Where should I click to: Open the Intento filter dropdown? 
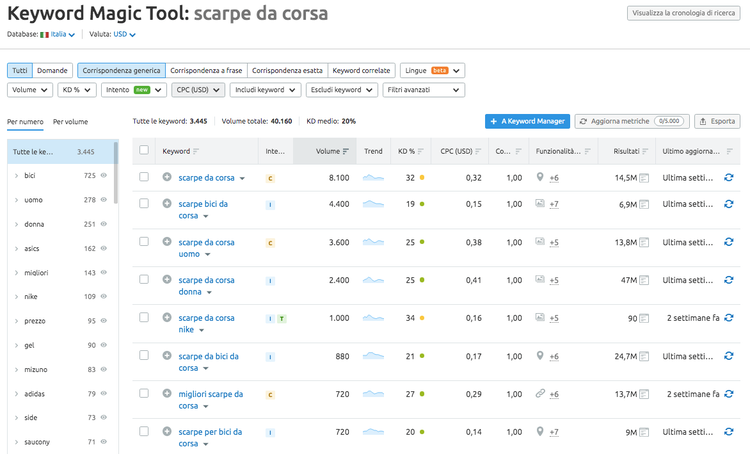tap(133, 90)
